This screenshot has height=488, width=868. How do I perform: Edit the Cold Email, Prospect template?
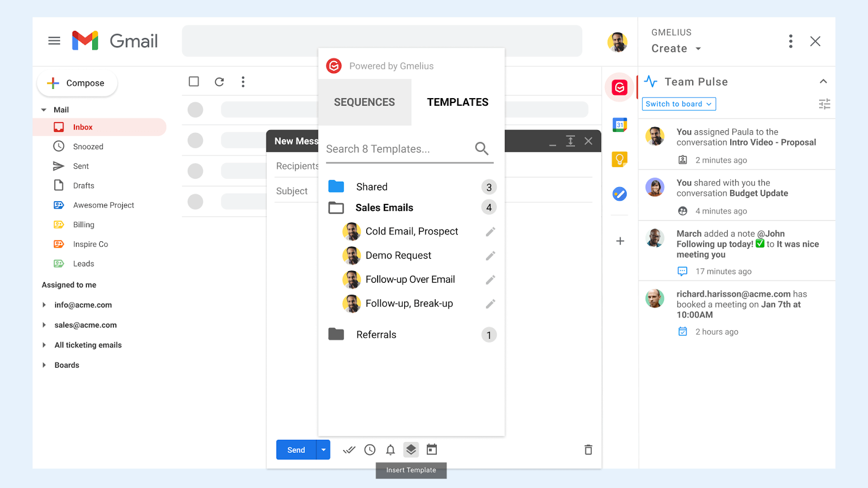click(x=490, y=232)
